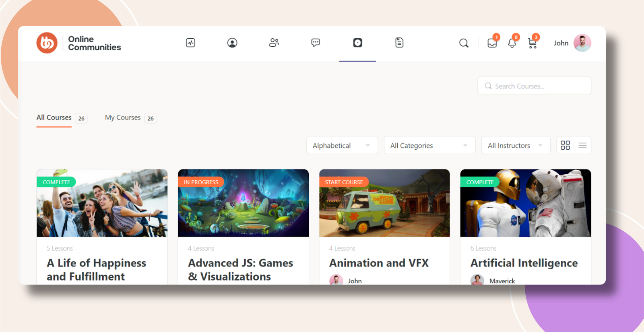
Task: Open the All Instructors dropdown
Action: (x=516, y=145)
